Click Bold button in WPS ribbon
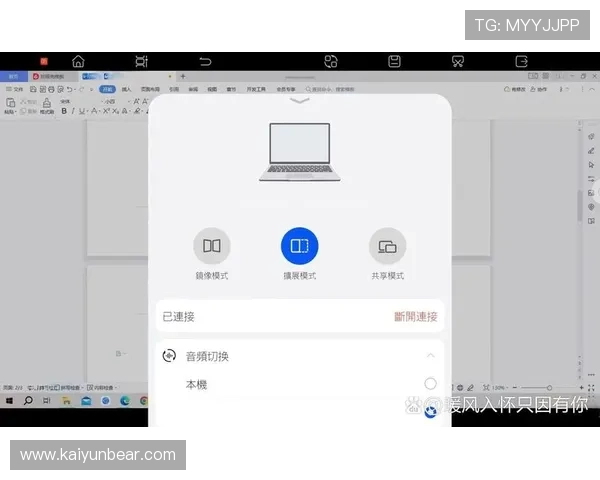600x480 pixels. [64, 111]
